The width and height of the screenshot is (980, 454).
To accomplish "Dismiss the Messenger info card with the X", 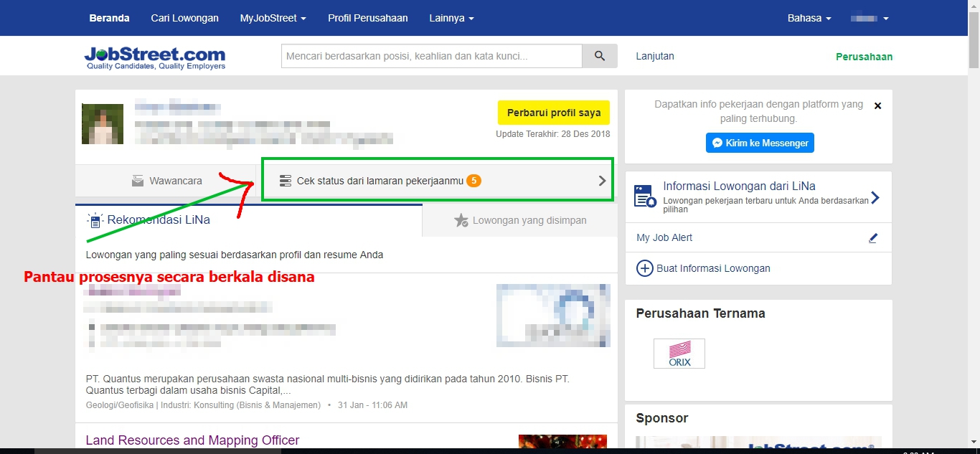I will tap(877, 105).
